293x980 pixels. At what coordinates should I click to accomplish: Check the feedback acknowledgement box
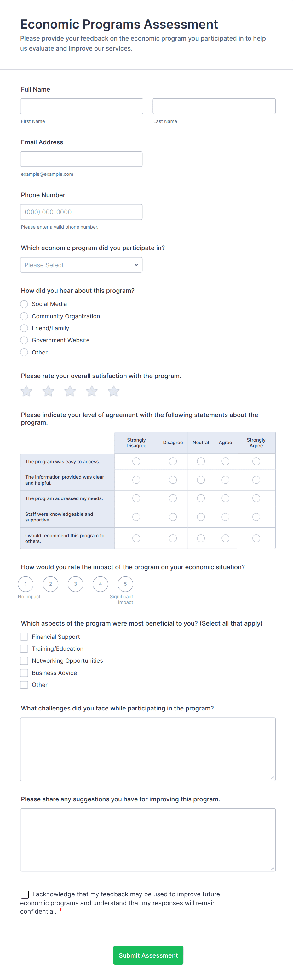25,894
